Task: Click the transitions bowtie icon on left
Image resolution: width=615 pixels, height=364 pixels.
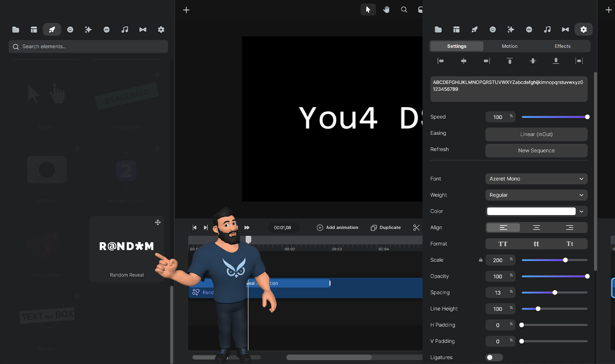Action: pos(143,30)
